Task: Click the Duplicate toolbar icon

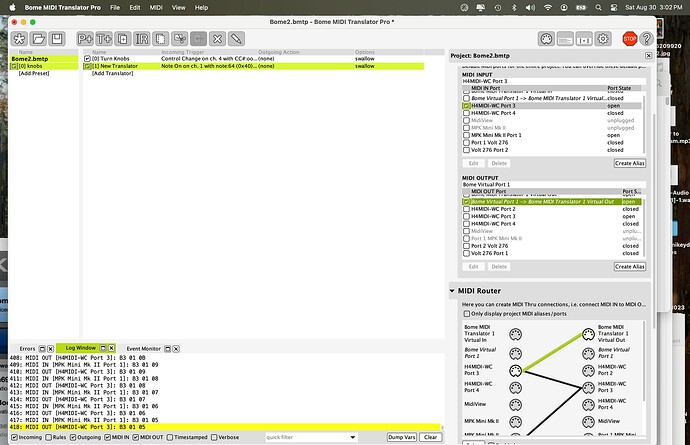Action: pos(123,39)
